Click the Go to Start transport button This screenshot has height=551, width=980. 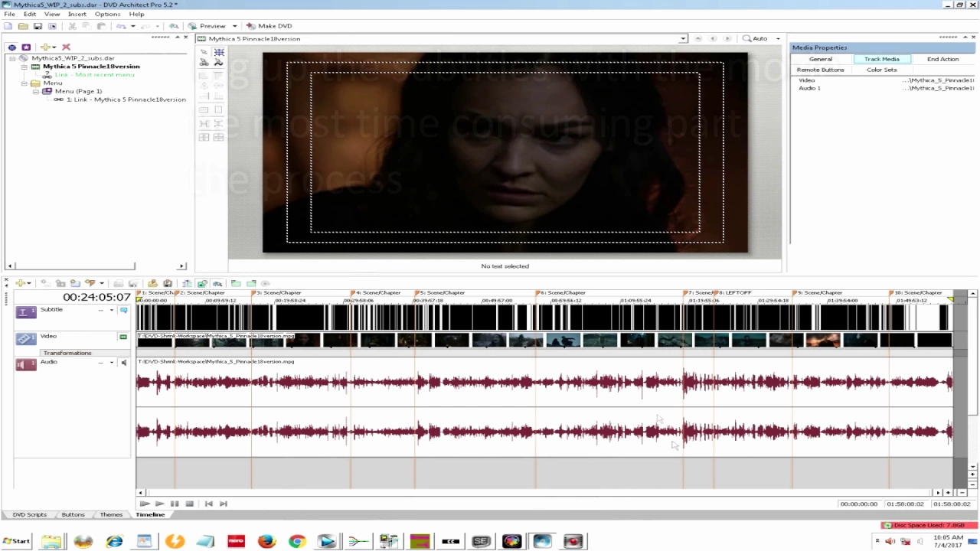[208, 504]
